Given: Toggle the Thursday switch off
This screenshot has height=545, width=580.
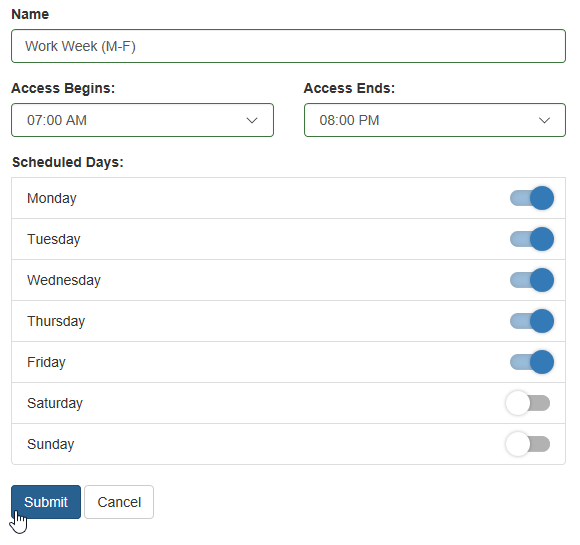Looking at the screenshot, I should tap(532, 321).
